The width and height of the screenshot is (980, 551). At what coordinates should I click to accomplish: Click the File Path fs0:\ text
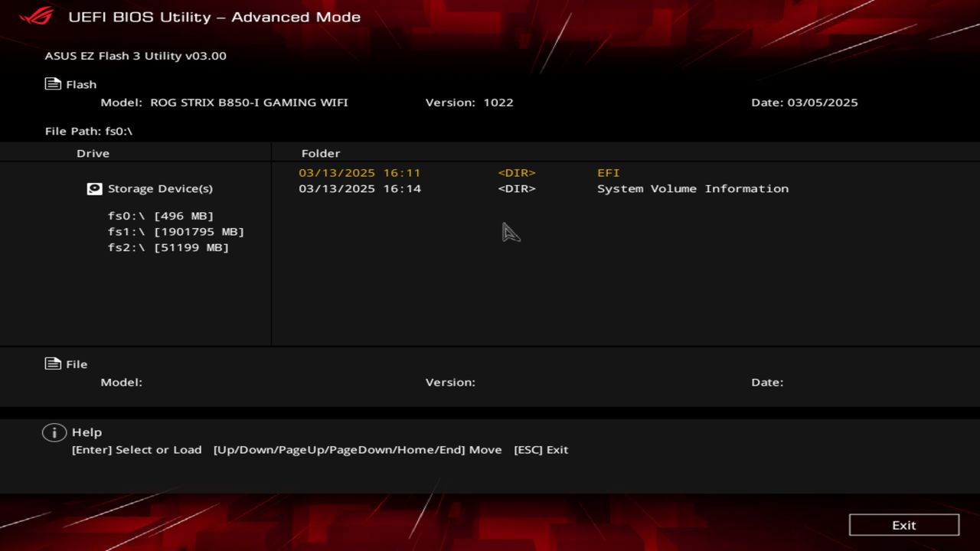(x=89, y=131)
